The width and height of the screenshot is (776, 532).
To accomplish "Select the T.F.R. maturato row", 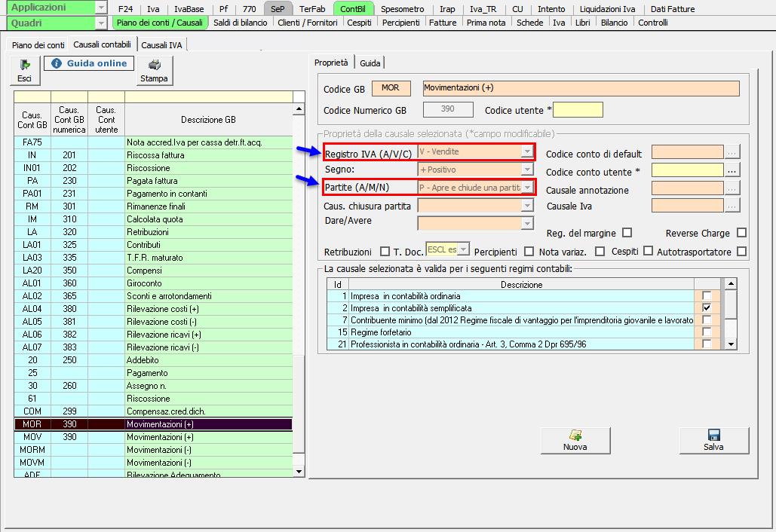I will [x=153, y=258].
